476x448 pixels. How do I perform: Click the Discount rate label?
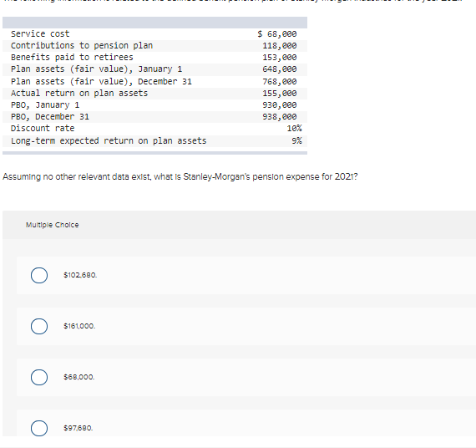pyautogui.click(x=43, y=128)
